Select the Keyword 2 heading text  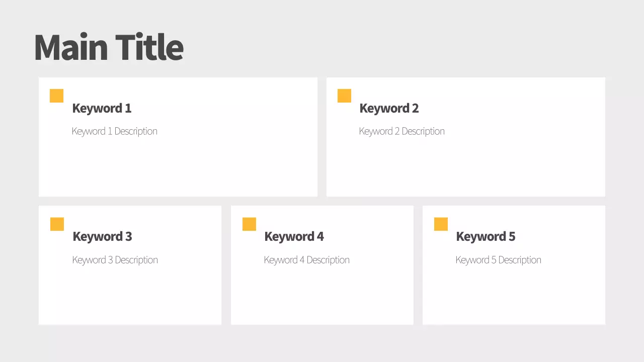pos(389,108)
